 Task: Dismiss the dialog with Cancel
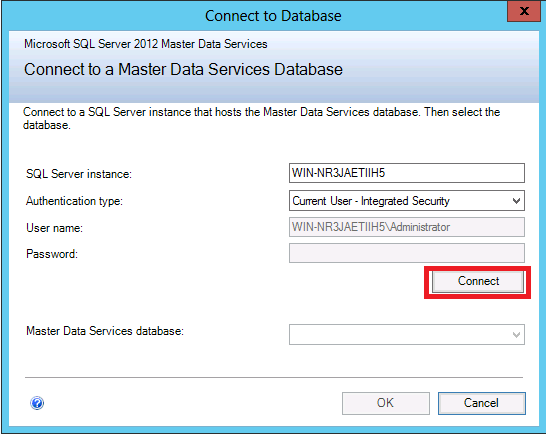(x=482, y=403)
